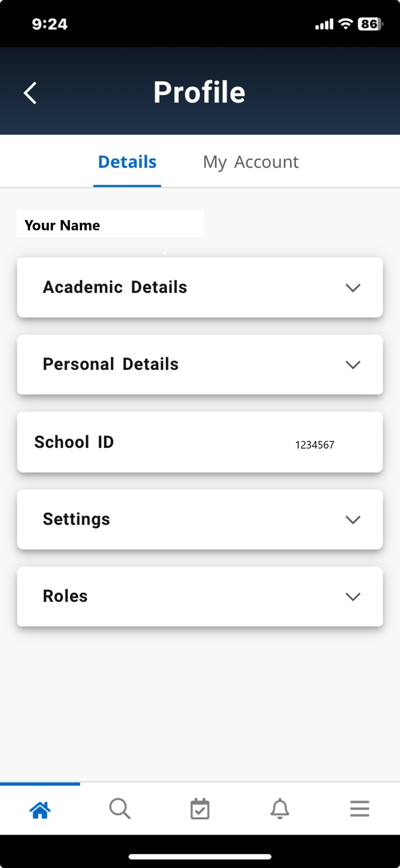Image resolution: width=400 pixels, height=868 pixels.
Task: Open the calendar checkmark icon
Action: pos(200,809)
